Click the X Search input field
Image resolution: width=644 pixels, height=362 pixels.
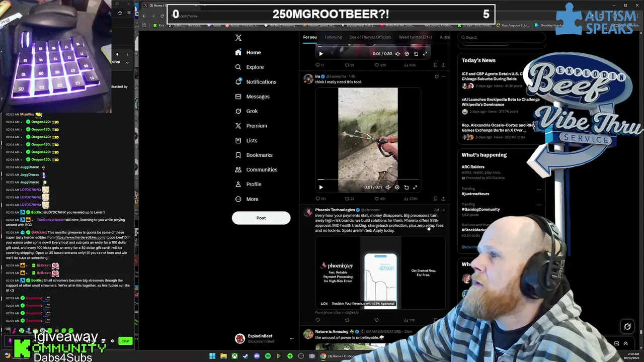coord(501,37)
